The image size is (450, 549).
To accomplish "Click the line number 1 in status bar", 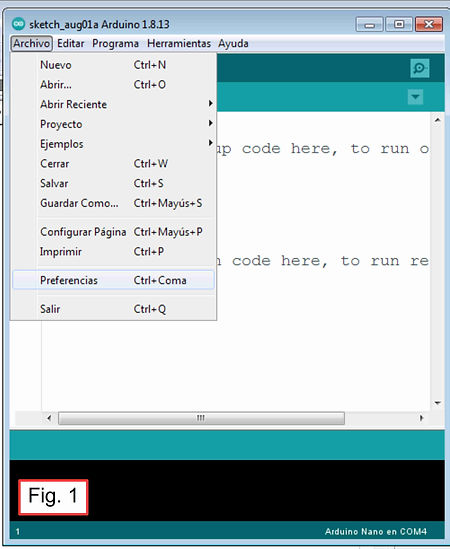I will click(x=18, y=532).
